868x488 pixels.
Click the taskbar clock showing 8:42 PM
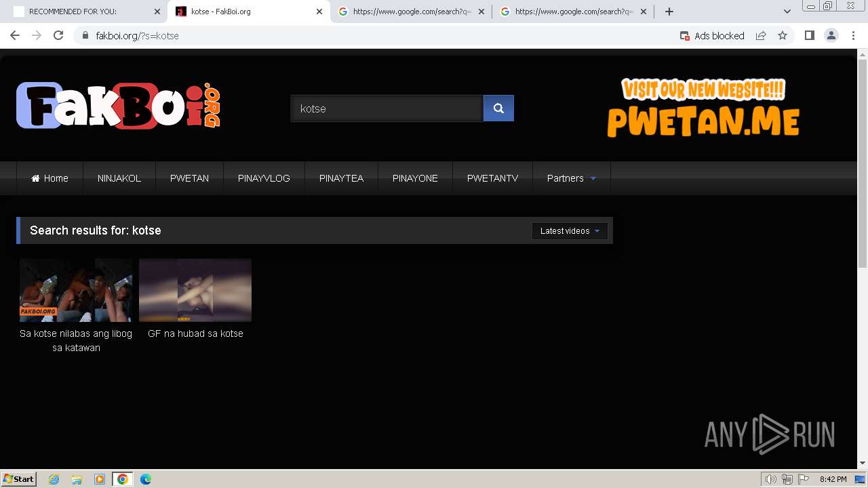[x=833, y=479]
